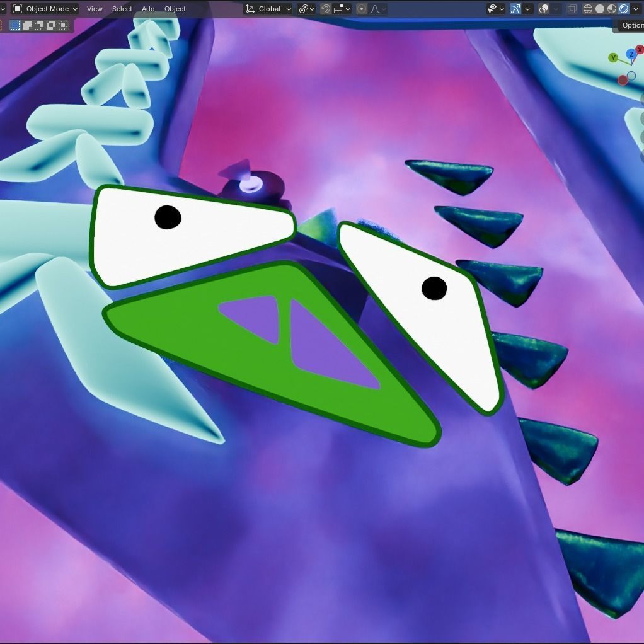Select the set new selection mode icon
The image size is (644, 644).
click(15, 25)
